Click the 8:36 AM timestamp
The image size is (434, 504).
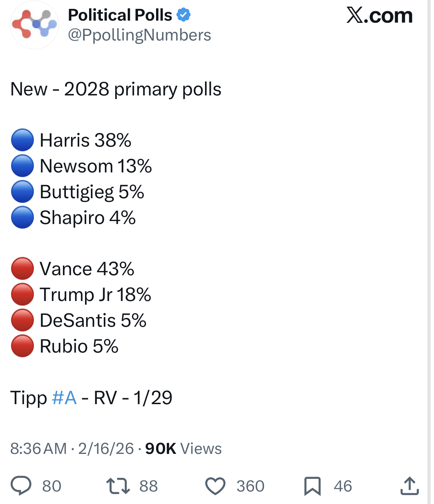pyautogui.click(x=39, y=449)
